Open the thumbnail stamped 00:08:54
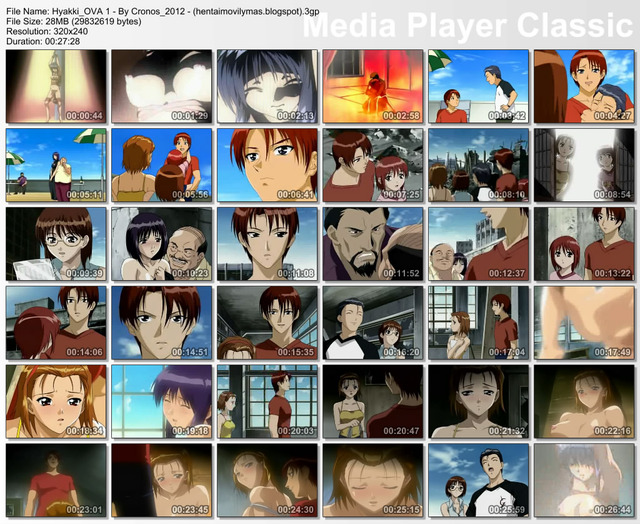The width and height of the screenshot is (640, 524). pos(584,165)
